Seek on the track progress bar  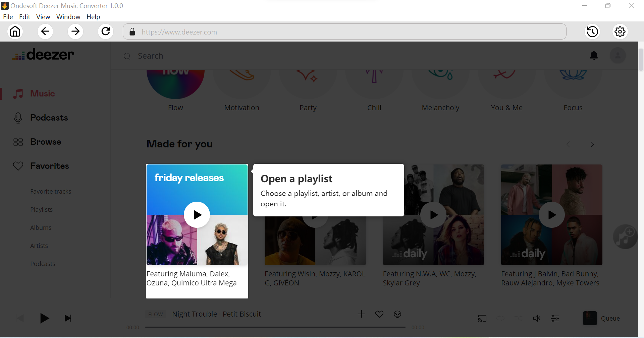[275, 327]
